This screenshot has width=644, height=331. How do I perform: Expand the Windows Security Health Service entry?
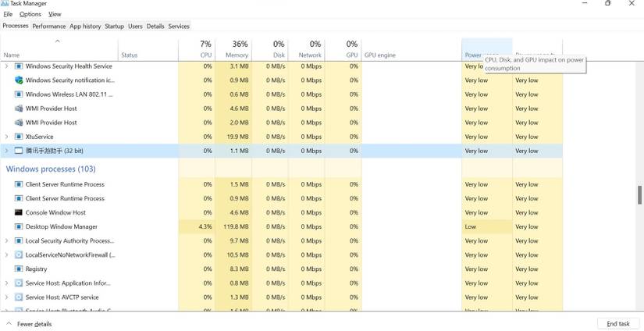click(6, 66)
